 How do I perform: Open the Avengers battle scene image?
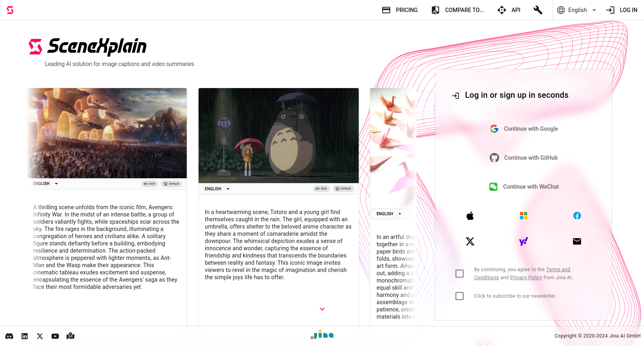[107, 133]
